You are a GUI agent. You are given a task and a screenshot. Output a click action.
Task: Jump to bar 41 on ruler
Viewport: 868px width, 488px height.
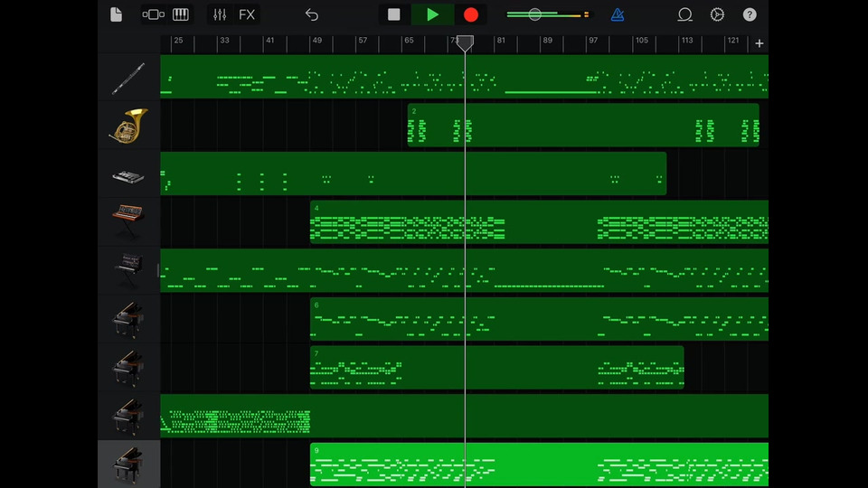(x=269, y=41)
